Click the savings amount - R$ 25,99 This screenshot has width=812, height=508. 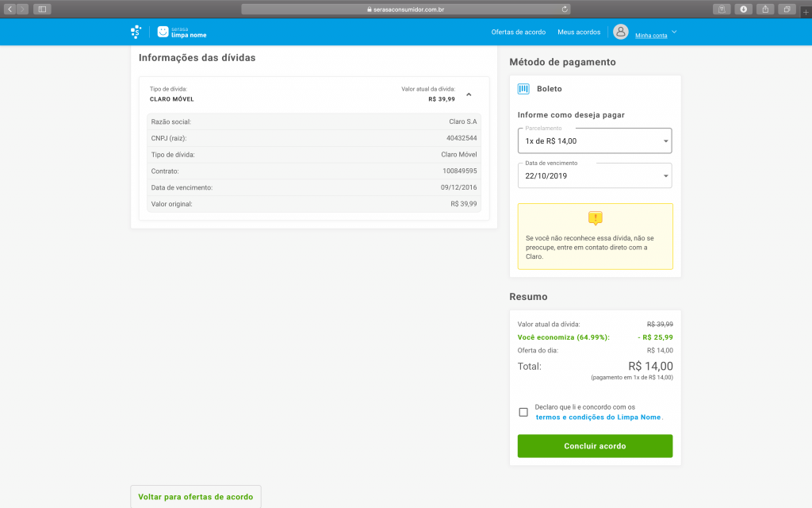pyautogui.click(x=656, y=337)
